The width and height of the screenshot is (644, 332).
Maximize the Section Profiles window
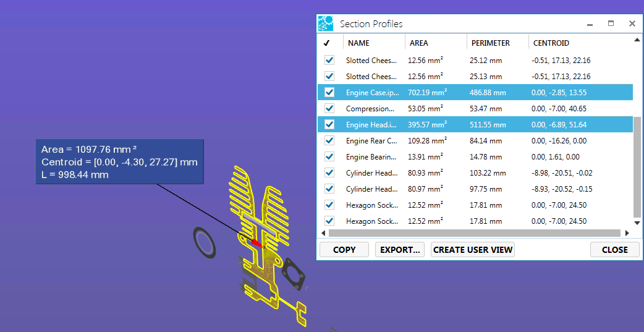pos(611,23)
